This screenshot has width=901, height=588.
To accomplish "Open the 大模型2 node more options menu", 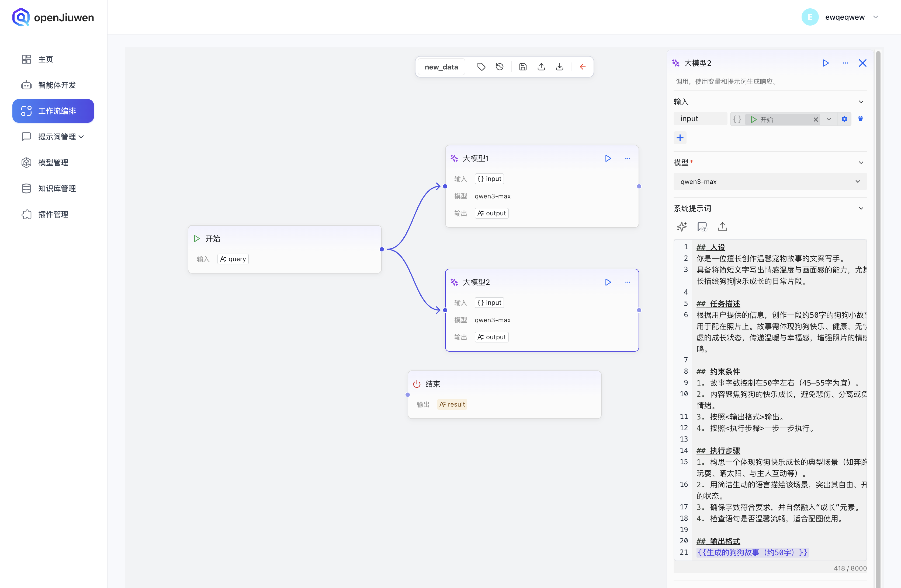I will [x=628, y=282].
